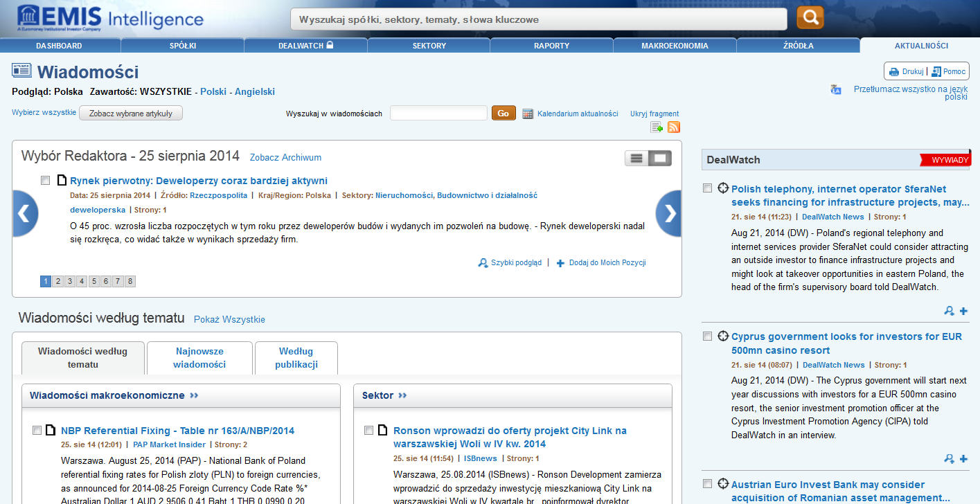Open the SEKTORY tab
The height and width of the screenshot is (504, 980).
pos(429,46)
